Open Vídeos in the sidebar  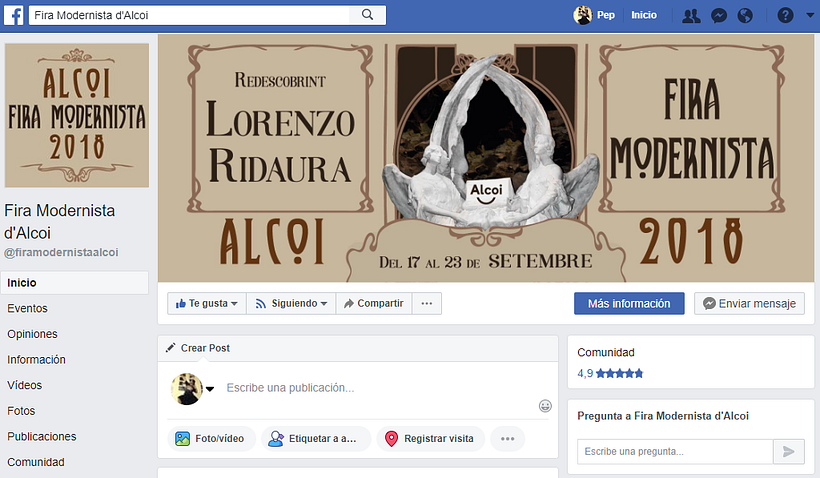pyautogui.click(x=25, y=385)
